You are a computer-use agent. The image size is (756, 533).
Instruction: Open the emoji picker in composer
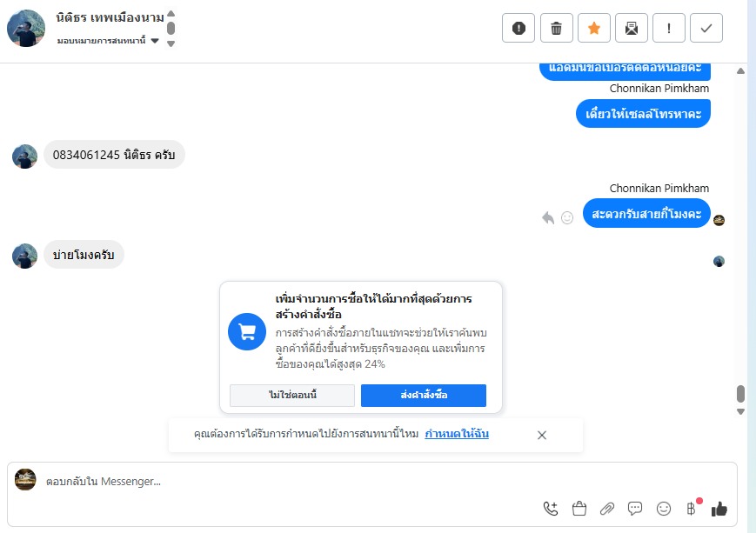coord(664,509)
